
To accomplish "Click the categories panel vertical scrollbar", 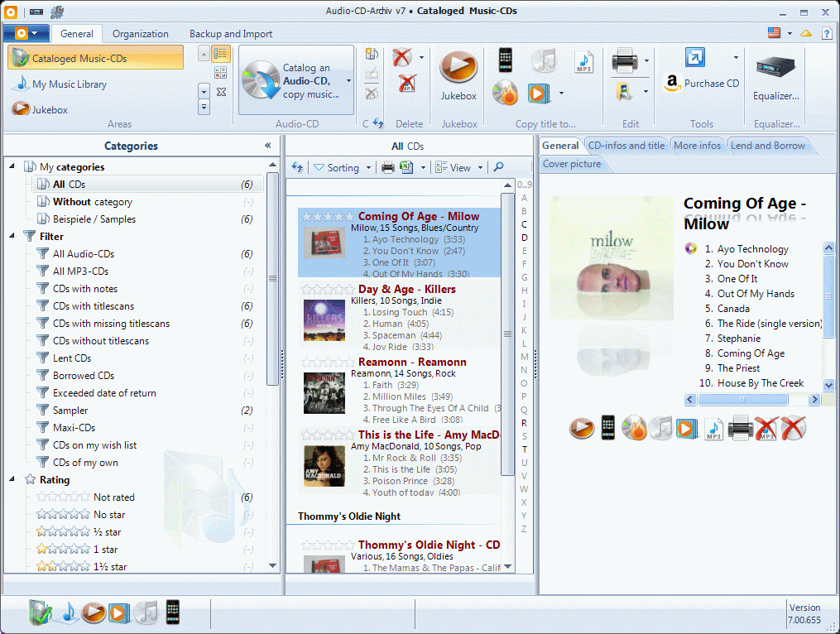I will click(272, 279).
